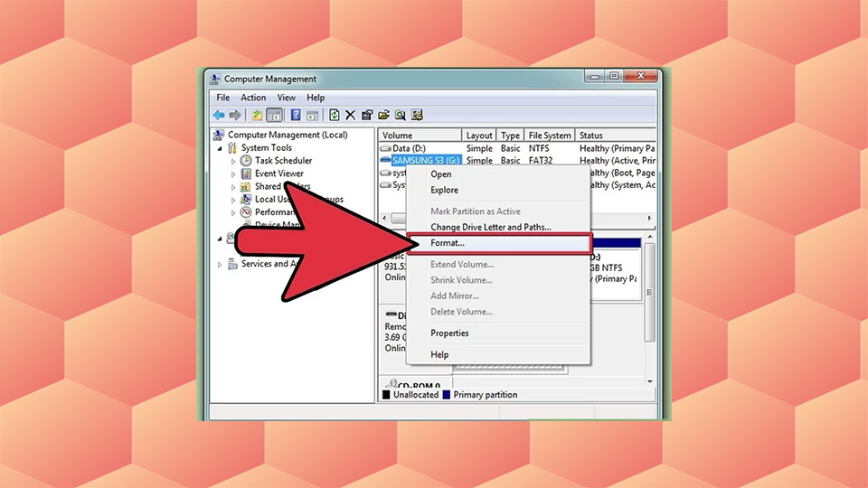This screenshot has width=868, height=488.
Task: Click the Computer Management title bar icon
Action: [215, 80]
